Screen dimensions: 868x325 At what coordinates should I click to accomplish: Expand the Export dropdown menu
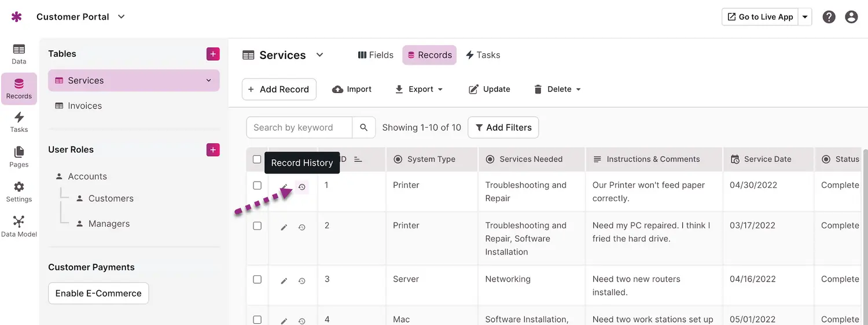click(419, 89)
